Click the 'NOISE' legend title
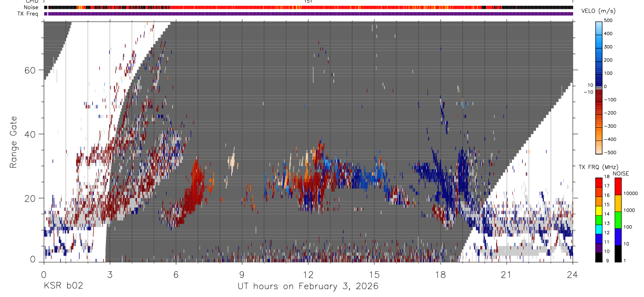 (x=620, y=173)
